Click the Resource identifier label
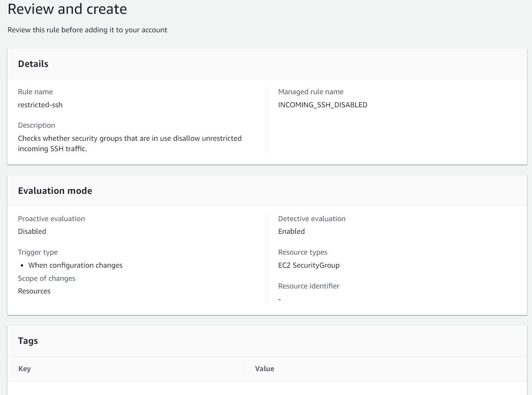The image size is (532, 395). click(308, 286)
